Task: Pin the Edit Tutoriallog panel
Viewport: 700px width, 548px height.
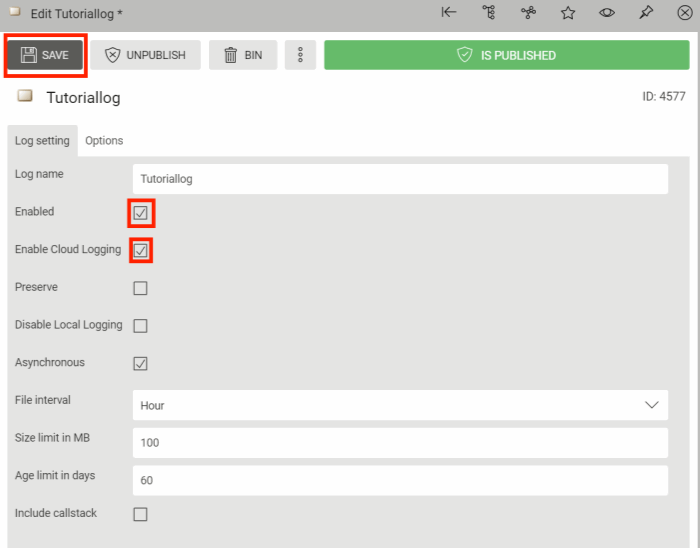Action: [x=646, y=13]
